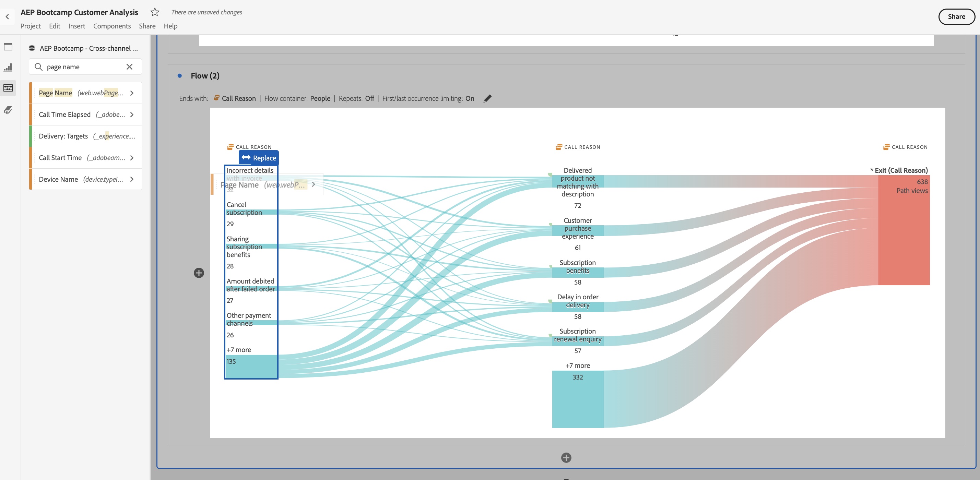Select the Cancel subscription flow node
The image size is (980, 480).
pyautogui.click(x=251, y=212)
